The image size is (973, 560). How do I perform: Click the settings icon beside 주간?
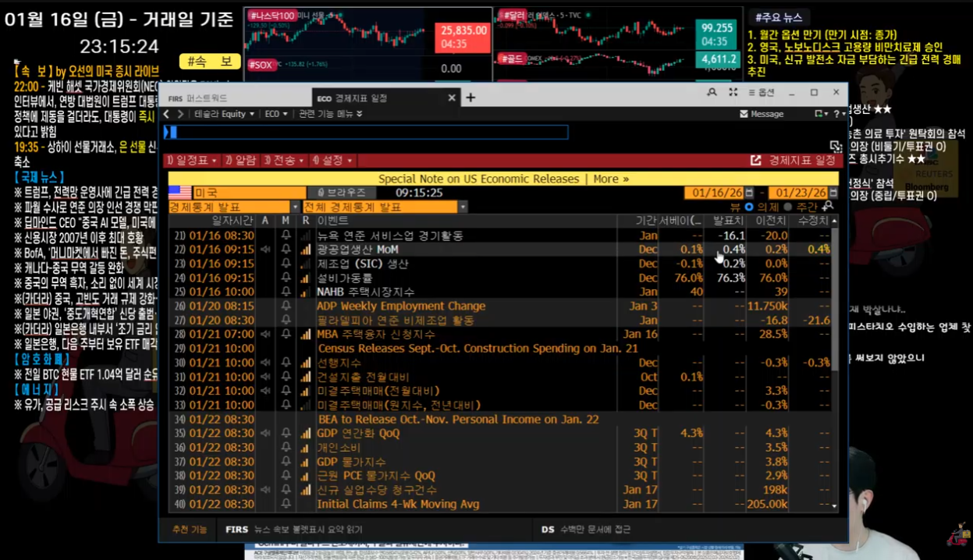click(x=827, y=207)
